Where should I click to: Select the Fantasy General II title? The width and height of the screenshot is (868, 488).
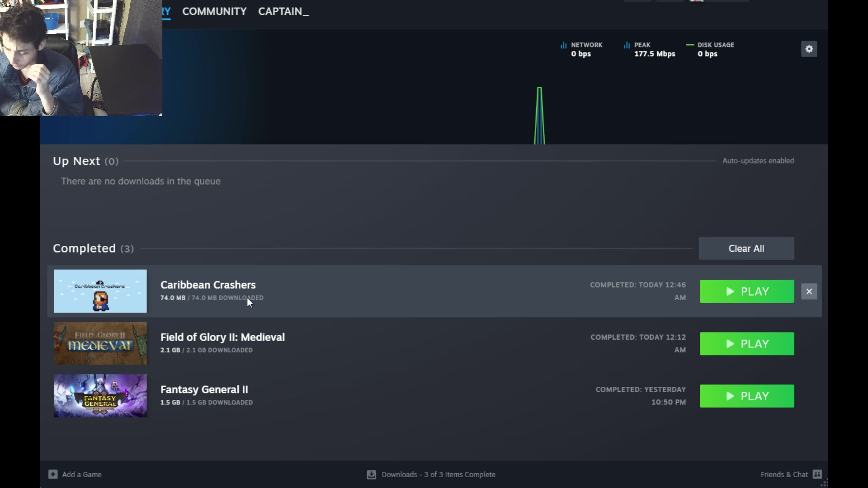point(204,389)
